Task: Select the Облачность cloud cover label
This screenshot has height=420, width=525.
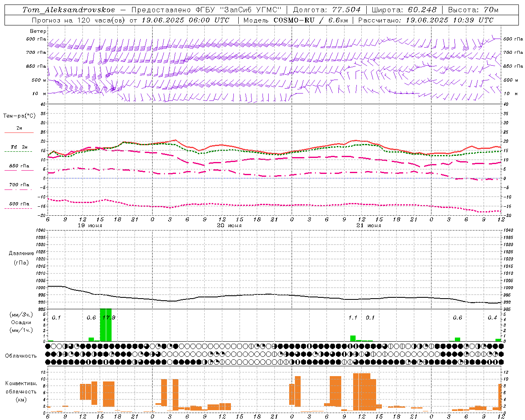Action: 21,356
